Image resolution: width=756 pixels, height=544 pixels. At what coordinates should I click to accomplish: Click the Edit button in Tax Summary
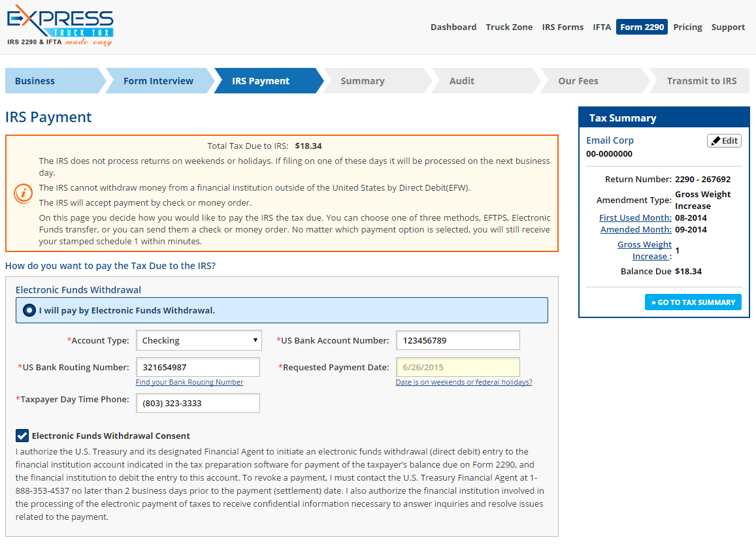[x=724, y=140]
